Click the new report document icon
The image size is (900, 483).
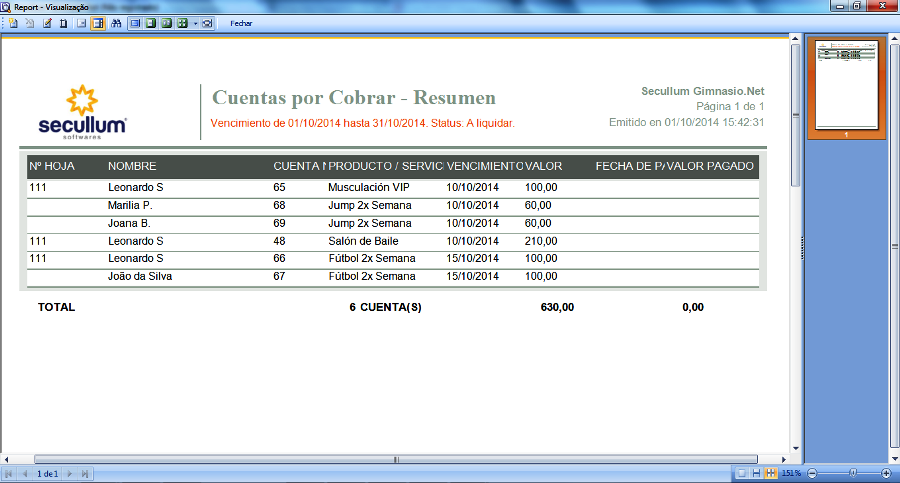click(x=13, y=24)
